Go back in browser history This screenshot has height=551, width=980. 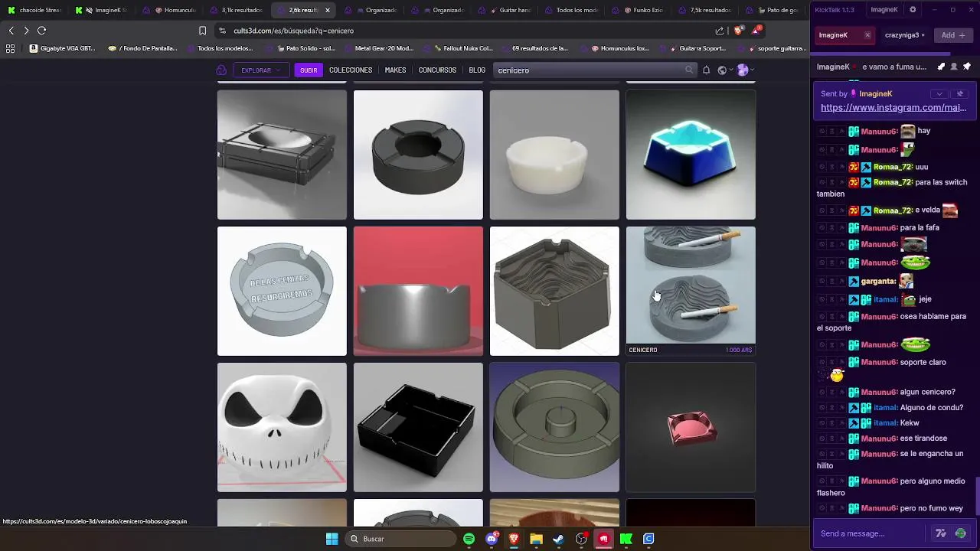(11, 31)
